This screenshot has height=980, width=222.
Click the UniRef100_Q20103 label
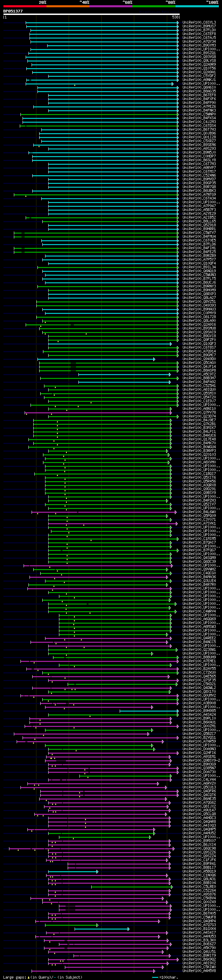199,455
